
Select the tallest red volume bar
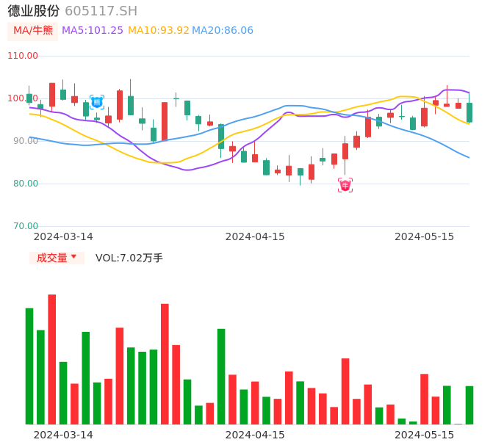pos(52,359)
